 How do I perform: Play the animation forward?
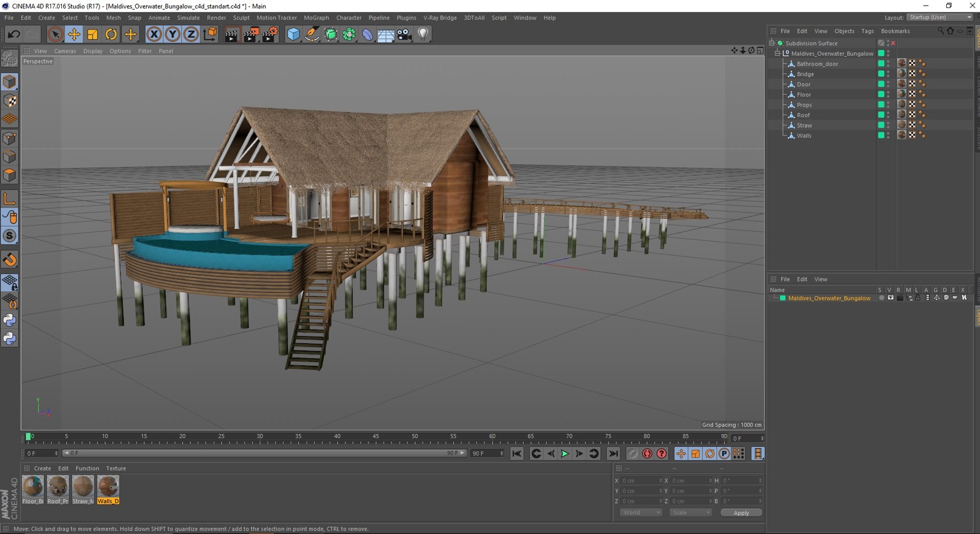[x=565, y=453]
